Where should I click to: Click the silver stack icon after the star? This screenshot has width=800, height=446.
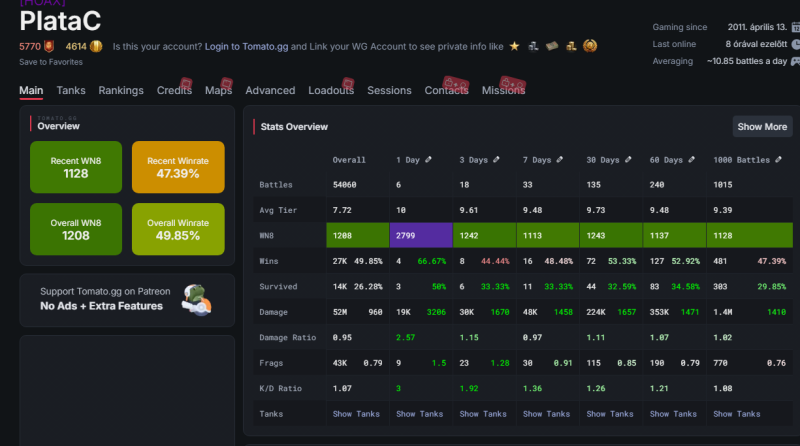tap(533, 46)
